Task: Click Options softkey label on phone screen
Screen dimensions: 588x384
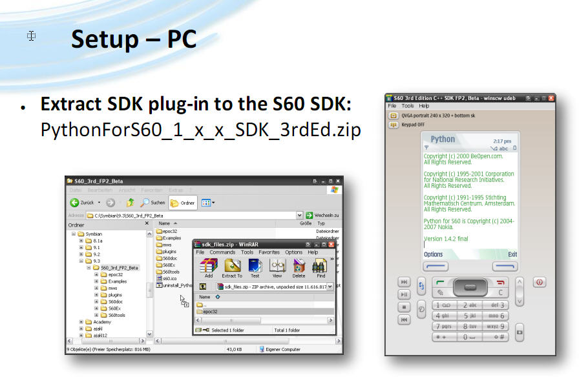Action: tap(433, 254)
